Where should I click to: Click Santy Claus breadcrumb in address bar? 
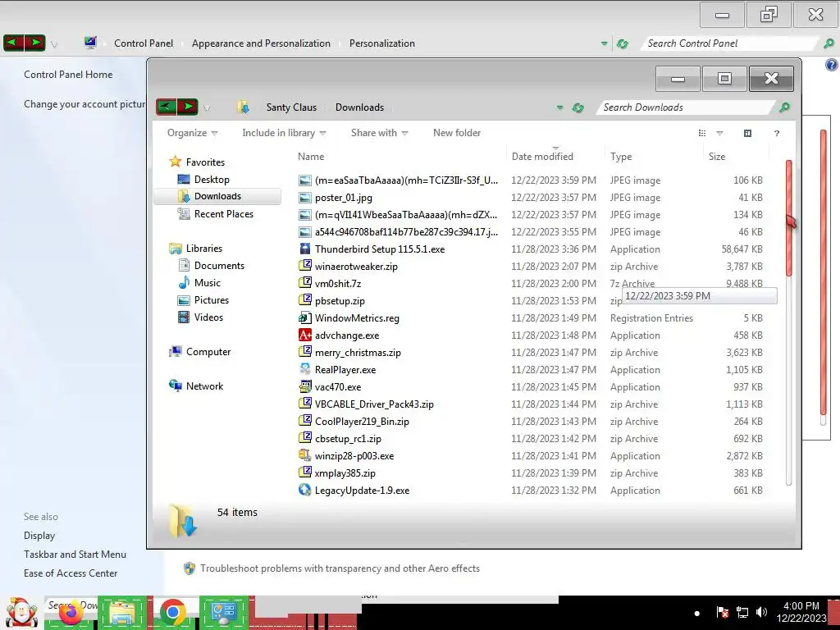(x=291, y=107)
